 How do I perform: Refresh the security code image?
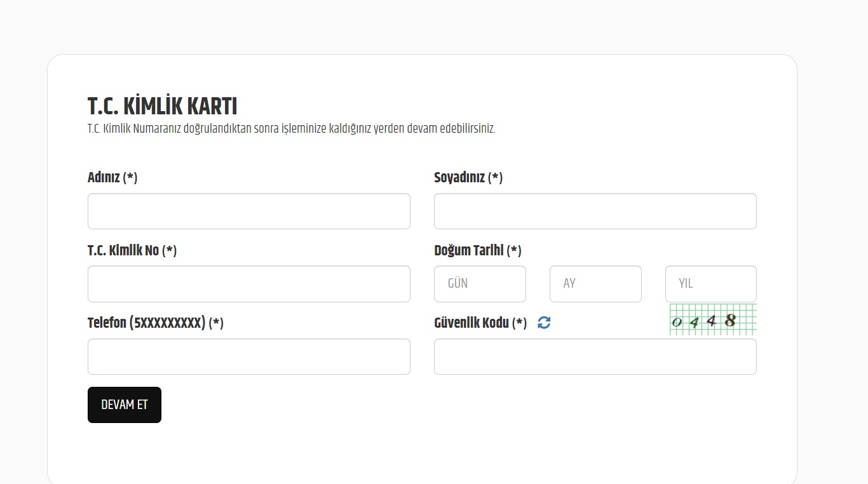point(544,323)
